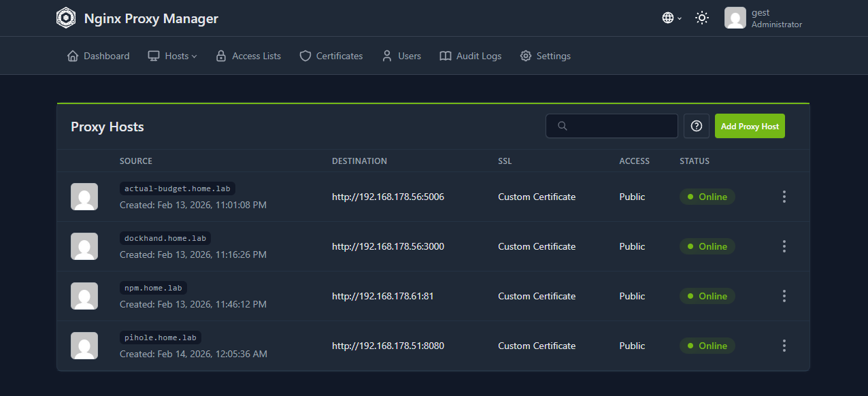Click the proxy hosts search field

pyautogui.click(x=612, y=126)
